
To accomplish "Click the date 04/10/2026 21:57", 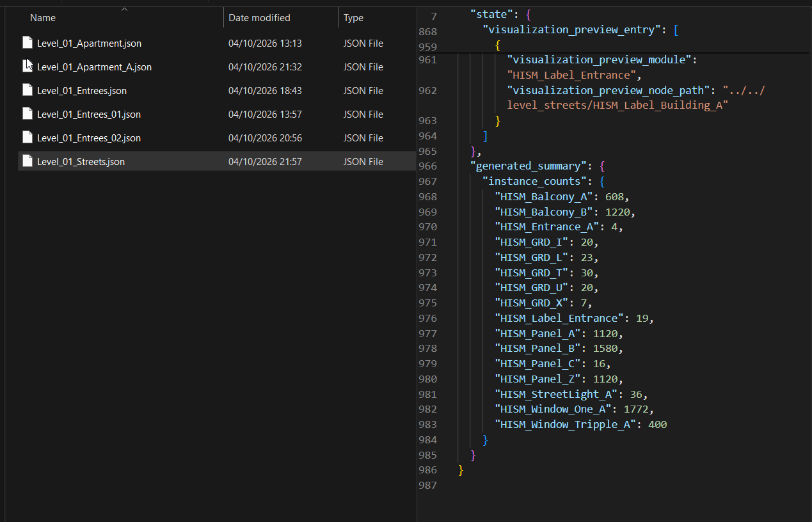I will point(265,162).
